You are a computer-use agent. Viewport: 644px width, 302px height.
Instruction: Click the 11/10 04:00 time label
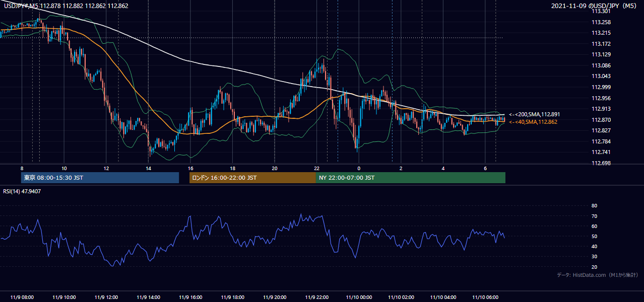coord(443,297)
